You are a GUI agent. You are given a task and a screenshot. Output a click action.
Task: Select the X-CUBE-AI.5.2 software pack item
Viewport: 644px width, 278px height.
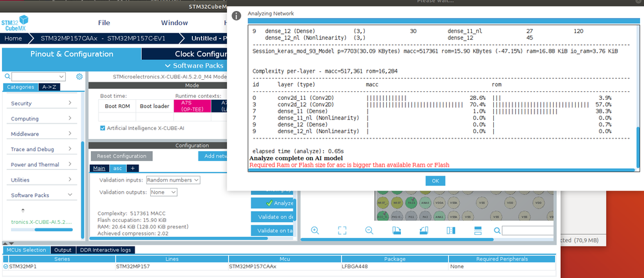(41, 222)
